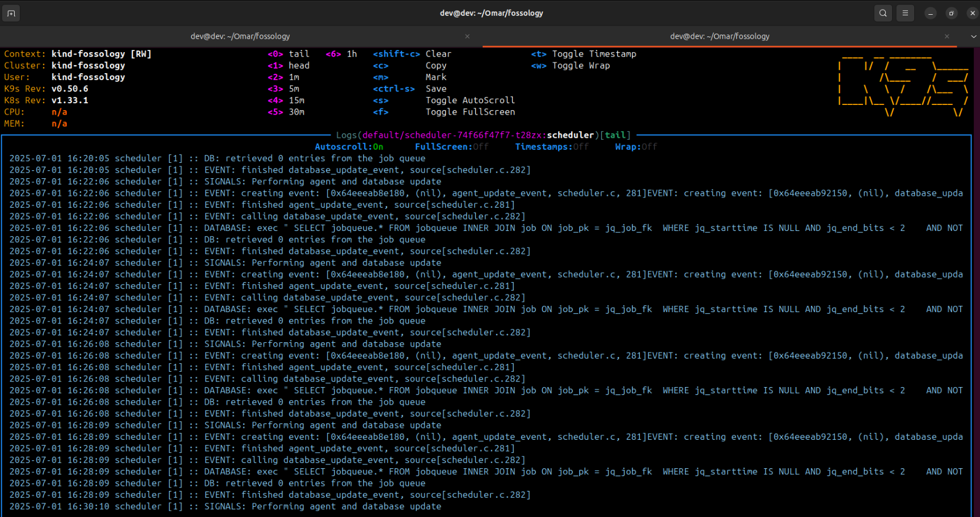Click K8s Rev value v1.33.1
Viewport: 980px width, 517px height.
point(70,100)
